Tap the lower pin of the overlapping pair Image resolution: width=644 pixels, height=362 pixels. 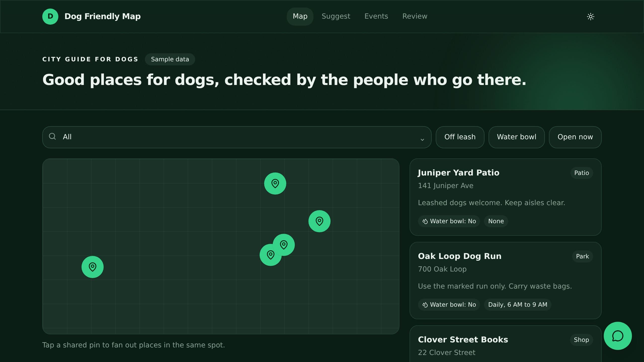tap(269, 256)
